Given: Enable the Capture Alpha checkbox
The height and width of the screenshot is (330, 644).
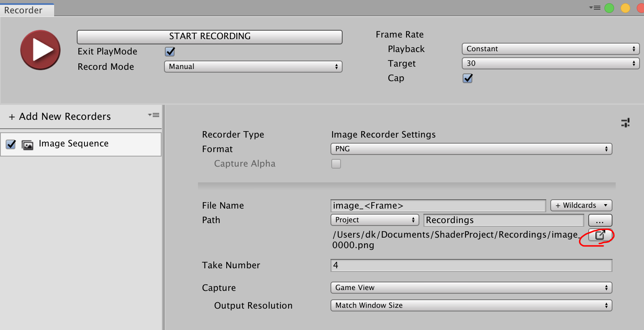Looking at the screenshot, I should tap(336, 164).
